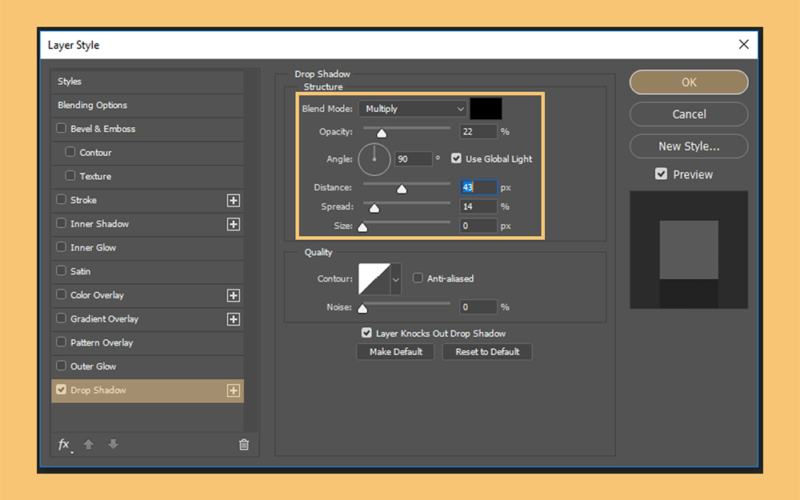Select the Styles section
Image resolution: width=800 pixels, height=500 pixels.
pos(147,82)
